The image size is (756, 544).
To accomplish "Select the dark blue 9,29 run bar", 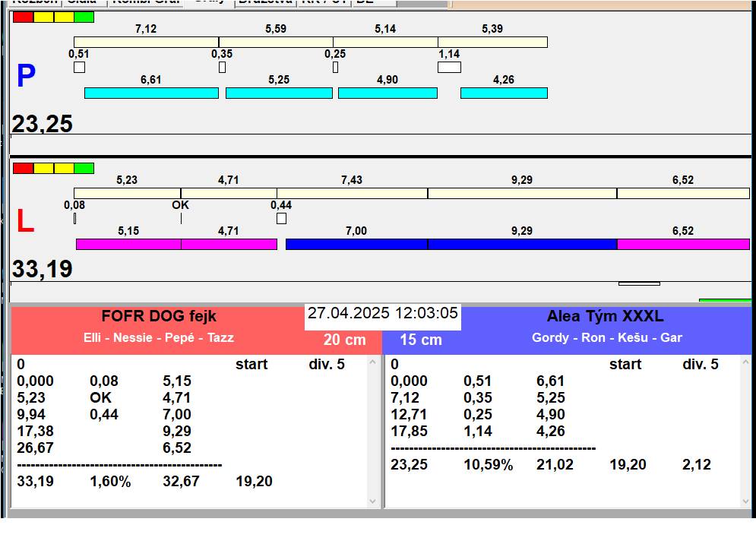I will [522, 244].
